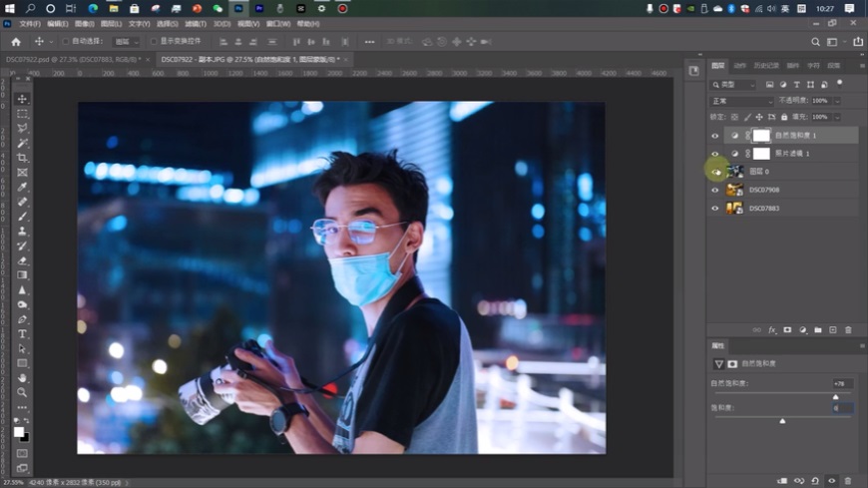This screenshot has height=488, width=868.
Task: Open the auto-select 图层 dropdown
Action: coord(127,42)
